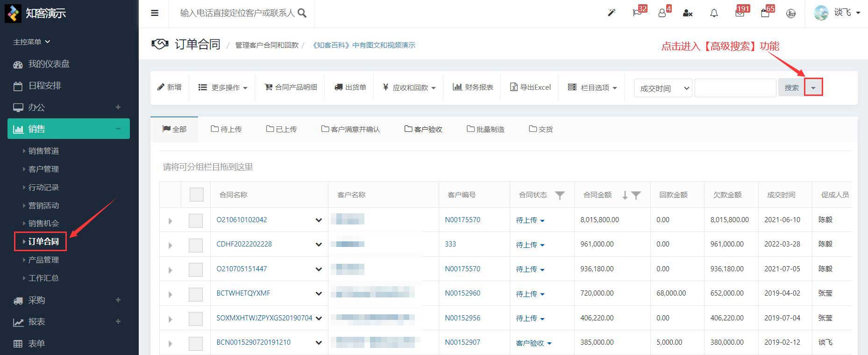Switch to the 待上传 tab
The image size is (868, 355).
tap(226, 129)
